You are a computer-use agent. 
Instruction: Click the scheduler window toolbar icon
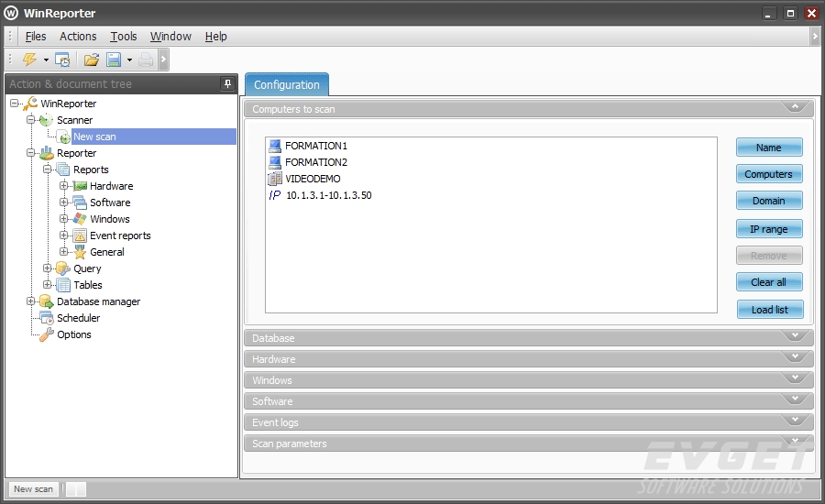click(62, 60)
